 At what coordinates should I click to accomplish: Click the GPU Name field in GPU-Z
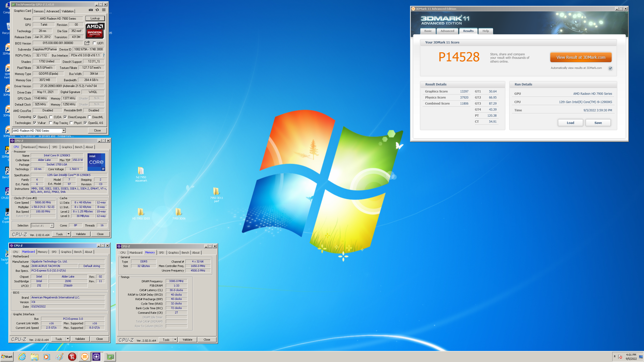58,18
